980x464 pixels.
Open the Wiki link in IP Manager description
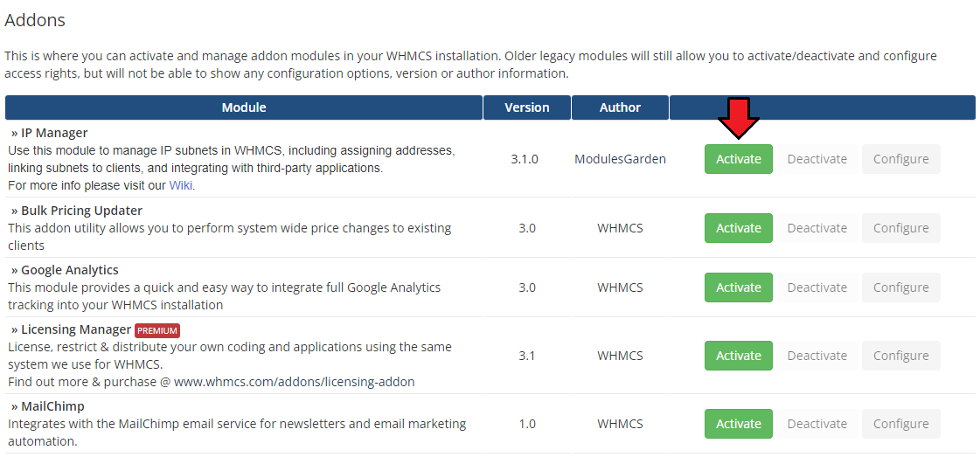tap(181, 185)
